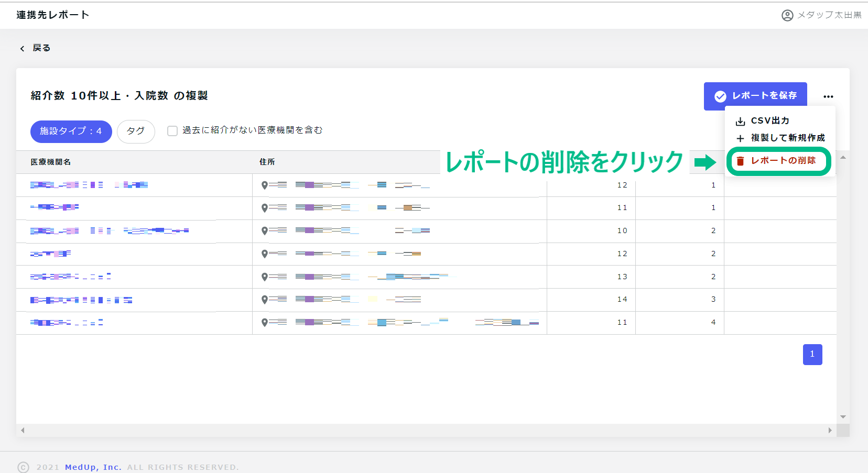Click the vertical scrollbar down arrow
This screenshot has height=473, width=868.
coord(843,417)
